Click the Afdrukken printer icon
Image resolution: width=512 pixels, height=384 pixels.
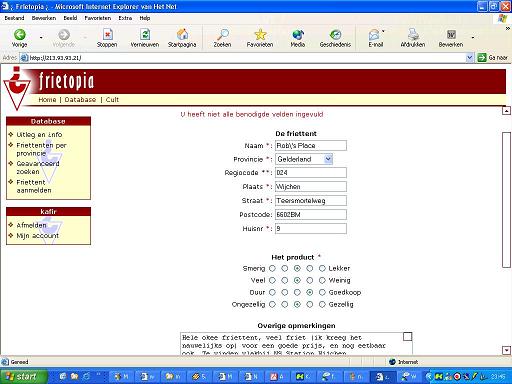pyautogui.click(x=413, y=35)
